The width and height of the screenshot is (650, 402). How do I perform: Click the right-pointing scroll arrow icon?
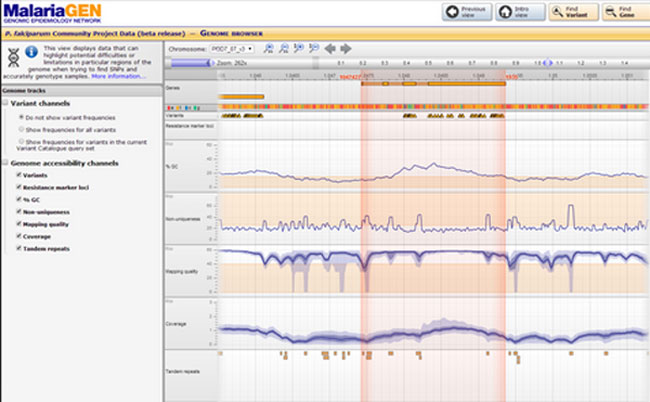coord(345,47)
